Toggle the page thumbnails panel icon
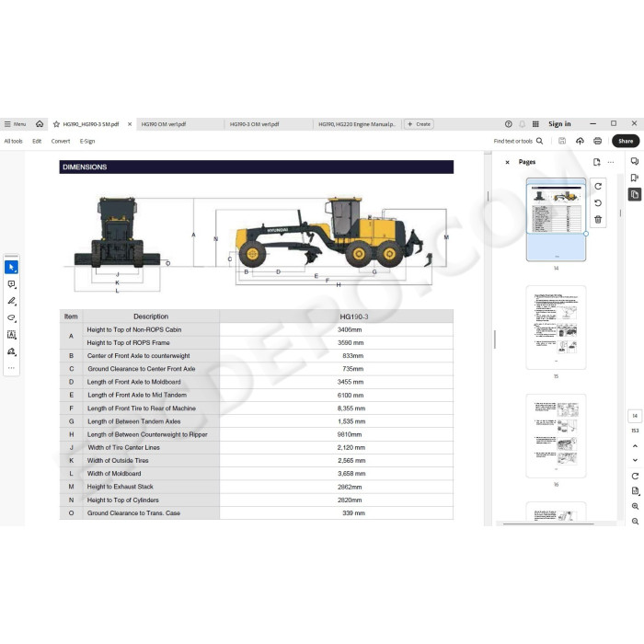This screenshot has height=644, width=644. (x=635, y=194)
